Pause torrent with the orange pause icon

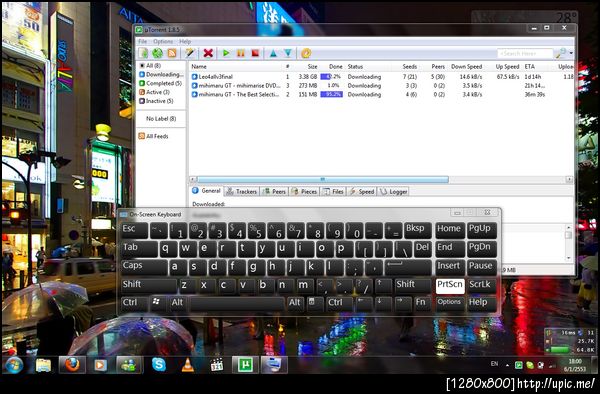click(241, 53)
